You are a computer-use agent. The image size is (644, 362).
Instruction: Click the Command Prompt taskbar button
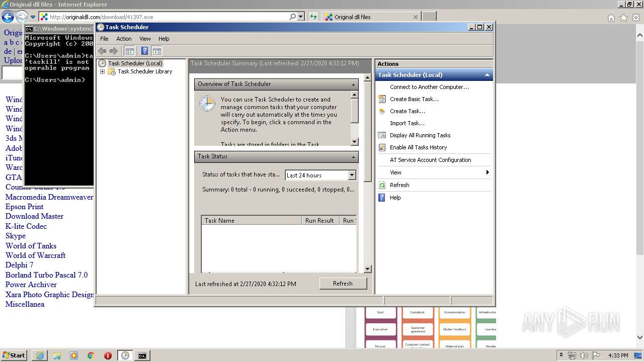(x=142, y=355)
